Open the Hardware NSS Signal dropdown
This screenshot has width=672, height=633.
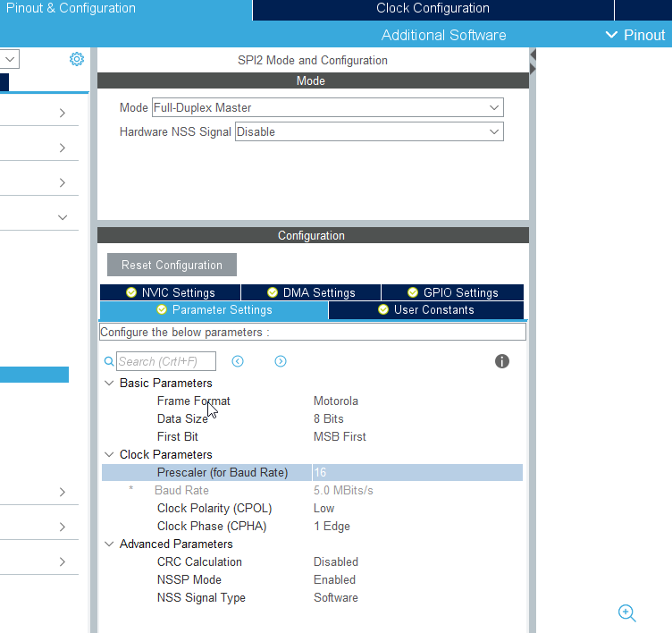pyautogui.click(x=368, y=131)
